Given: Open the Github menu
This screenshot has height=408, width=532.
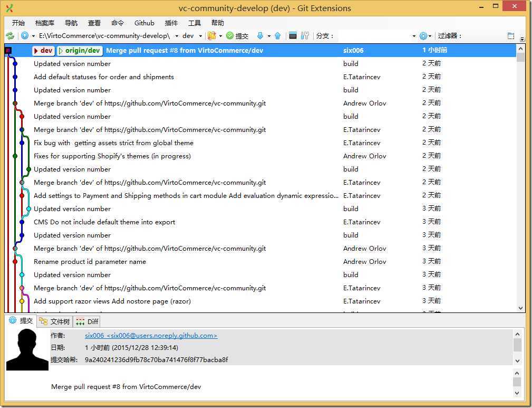Looking at the screenshot, I should (144, 23).
